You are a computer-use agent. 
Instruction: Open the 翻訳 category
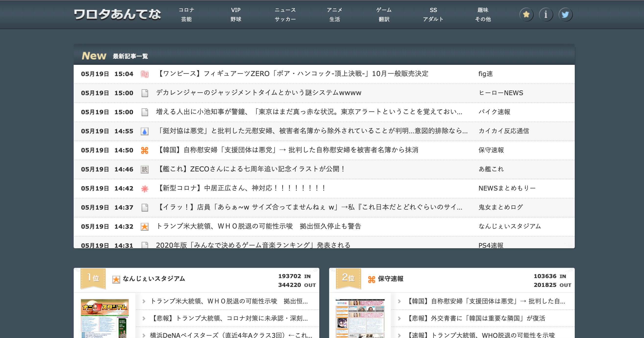tap(384, 19)
